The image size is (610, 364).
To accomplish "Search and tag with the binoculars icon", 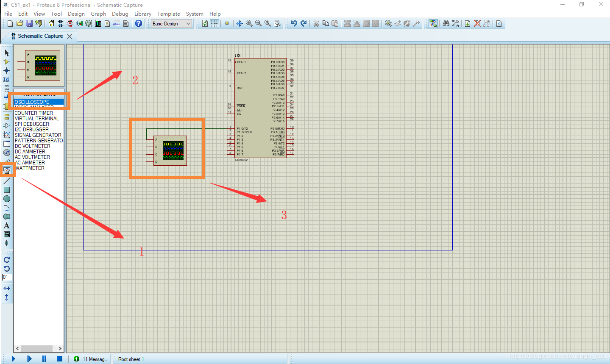I will [x=446, y=23].
